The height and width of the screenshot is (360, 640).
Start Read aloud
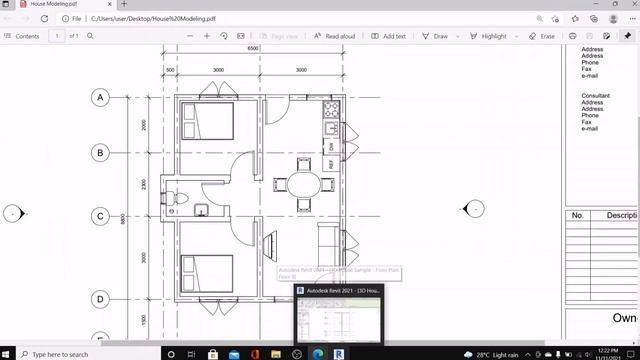coord(334,36)
